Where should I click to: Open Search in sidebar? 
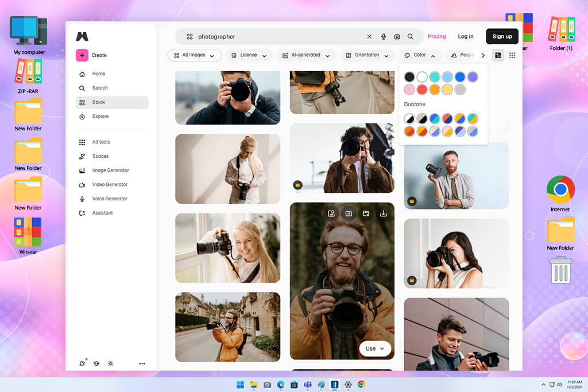tap(112, 88)
